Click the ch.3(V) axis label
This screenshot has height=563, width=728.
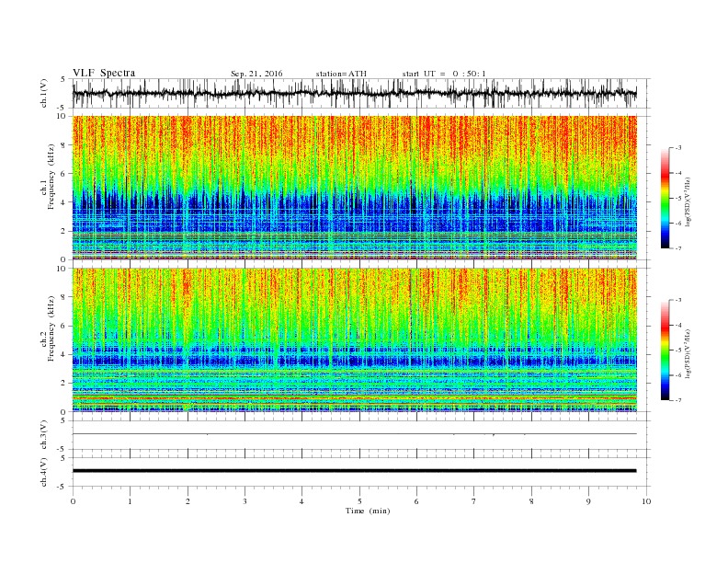tap(44, 434)
